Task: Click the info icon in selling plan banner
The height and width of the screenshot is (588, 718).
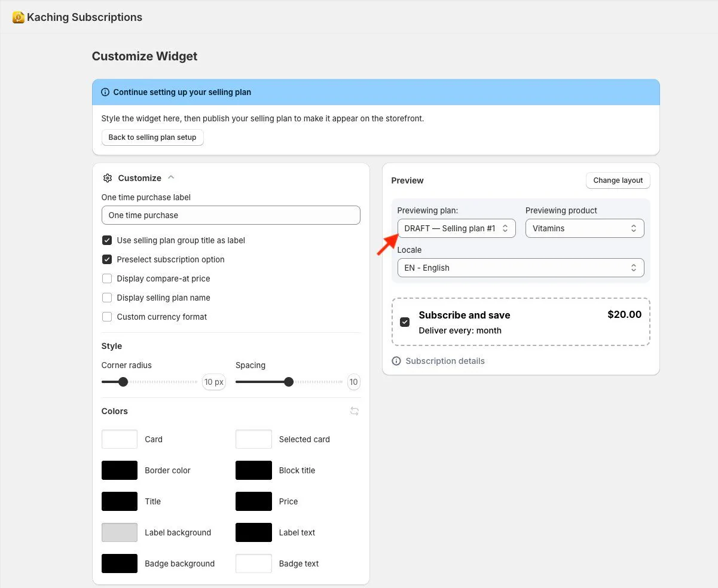Action: point(106,93)
